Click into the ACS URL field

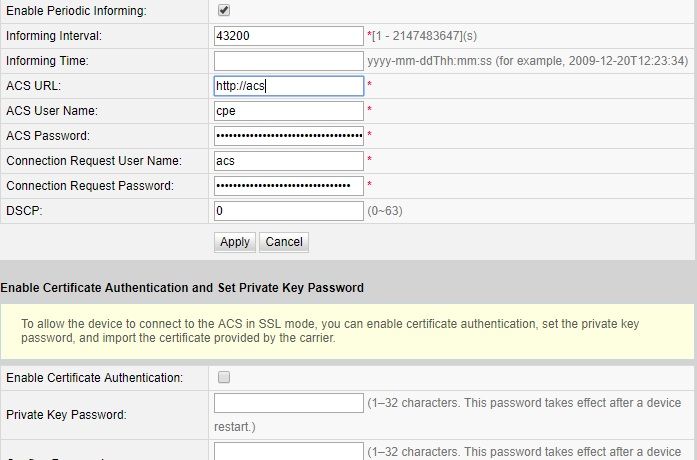tap(288, 86)
